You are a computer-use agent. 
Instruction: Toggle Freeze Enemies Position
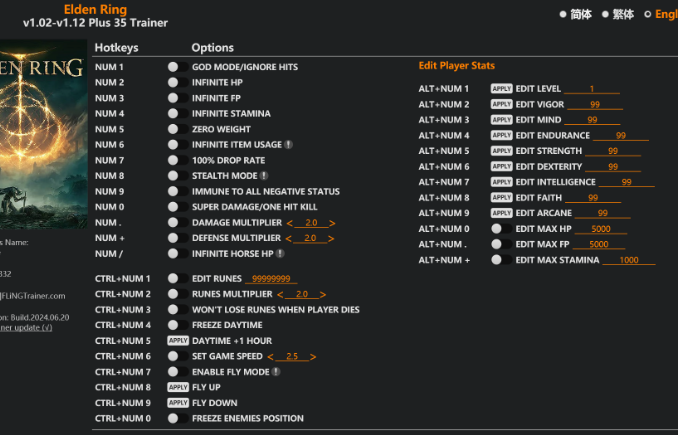pos(178,419)
